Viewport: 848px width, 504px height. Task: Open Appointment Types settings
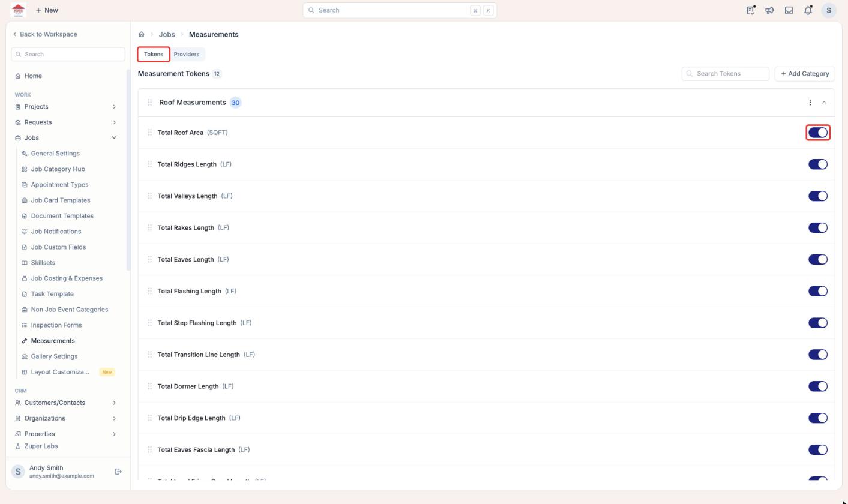coord(59,185)
